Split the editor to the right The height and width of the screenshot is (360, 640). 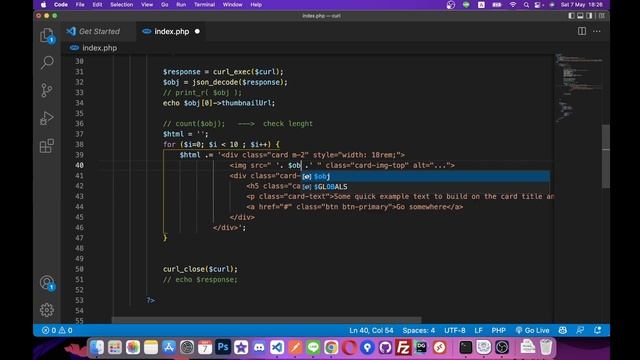pyautogui.click(x=582, y=31)
